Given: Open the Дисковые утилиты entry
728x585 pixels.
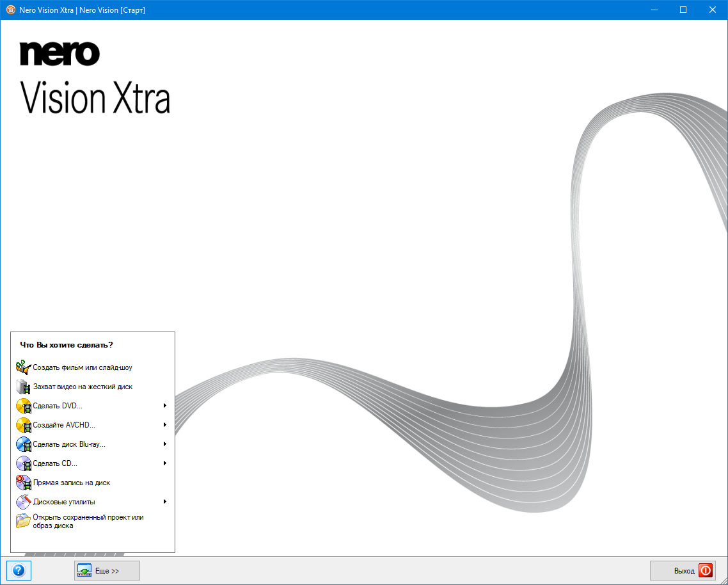Looking at the screenshot, I should tap(64, 502).
